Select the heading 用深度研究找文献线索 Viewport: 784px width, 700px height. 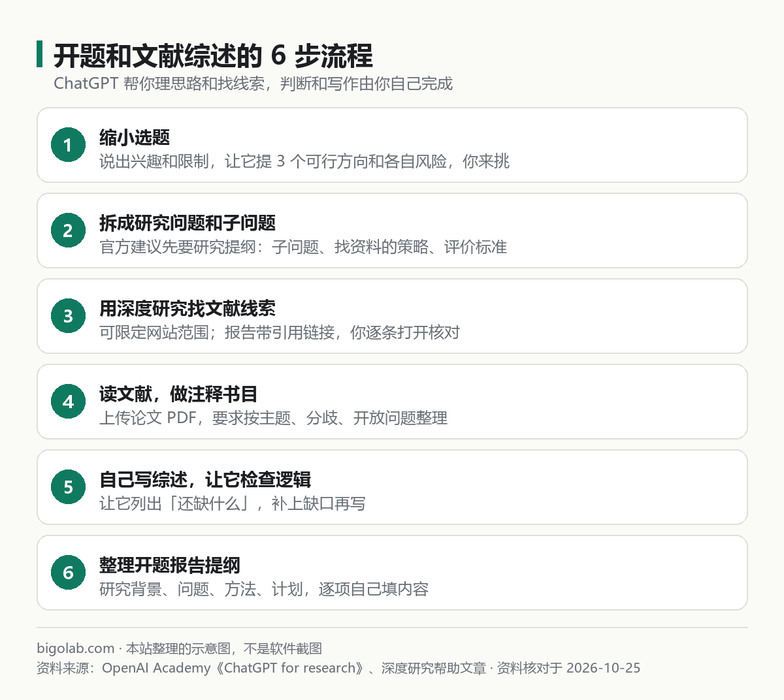(188, 308)
